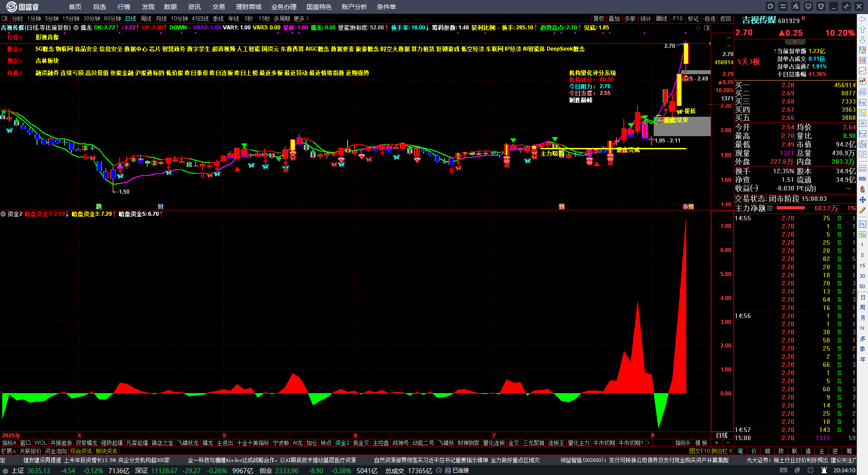Open the 指标A indicator group dropdown
This screenshot has height=475, width=868.
(x=9, y=443)
